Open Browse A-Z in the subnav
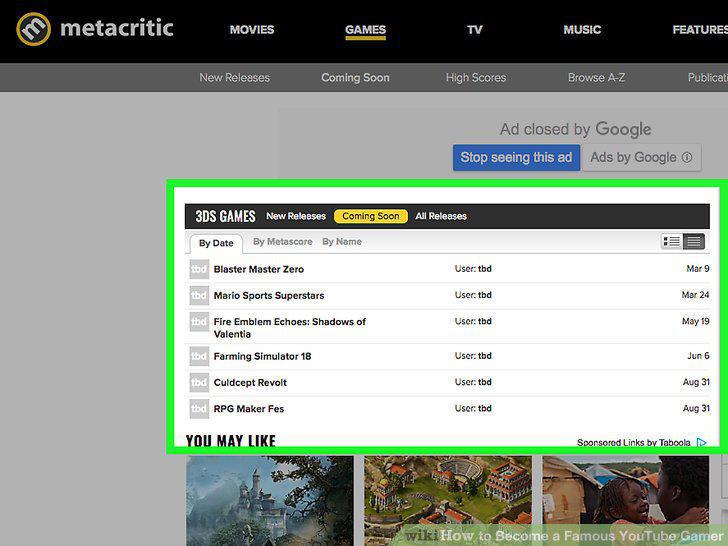This screenshot has height=546, width=728. pos(597,78)
